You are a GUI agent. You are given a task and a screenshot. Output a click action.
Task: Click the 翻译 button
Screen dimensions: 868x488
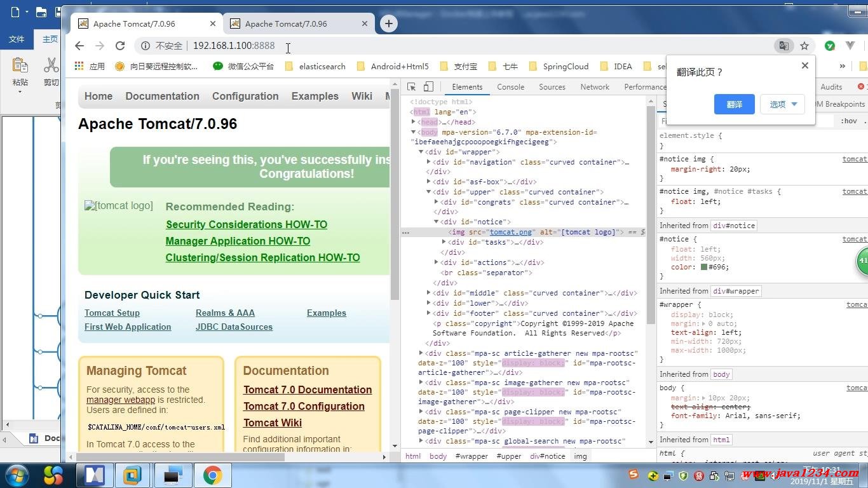coord(734,104)
